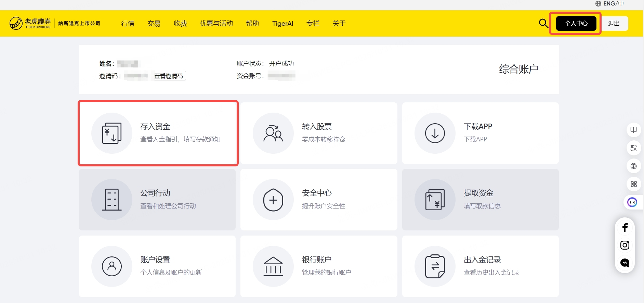Click the 个人信息及账户的更新 description
This screenshot has height=303, width=644.
pos(171,273)
